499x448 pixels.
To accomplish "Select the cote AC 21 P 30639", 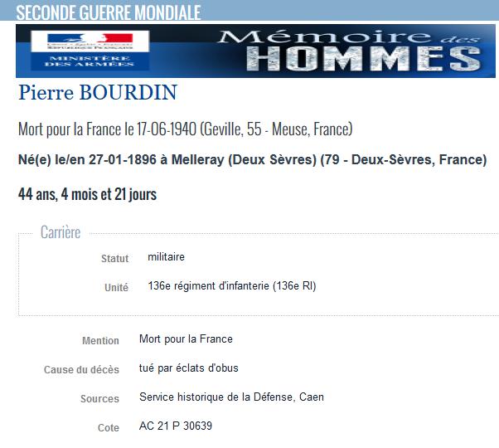I will [x=176, y=426].
